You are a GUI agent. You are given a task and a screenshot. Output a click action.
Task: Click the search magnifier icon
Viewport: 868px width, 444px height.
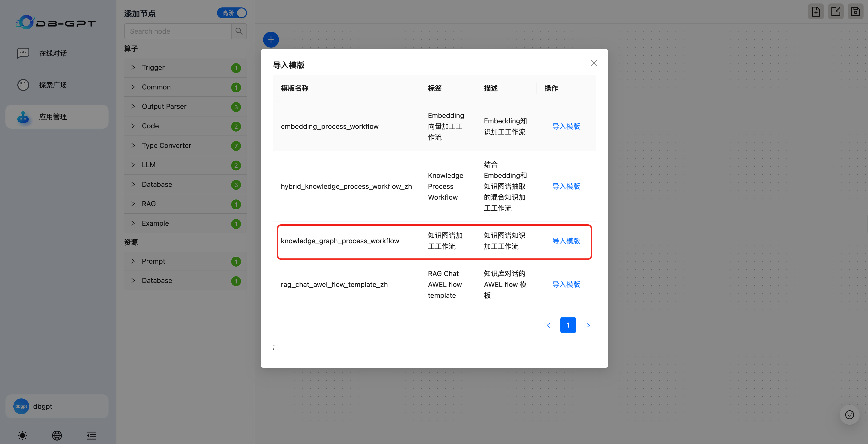point(239,31)
